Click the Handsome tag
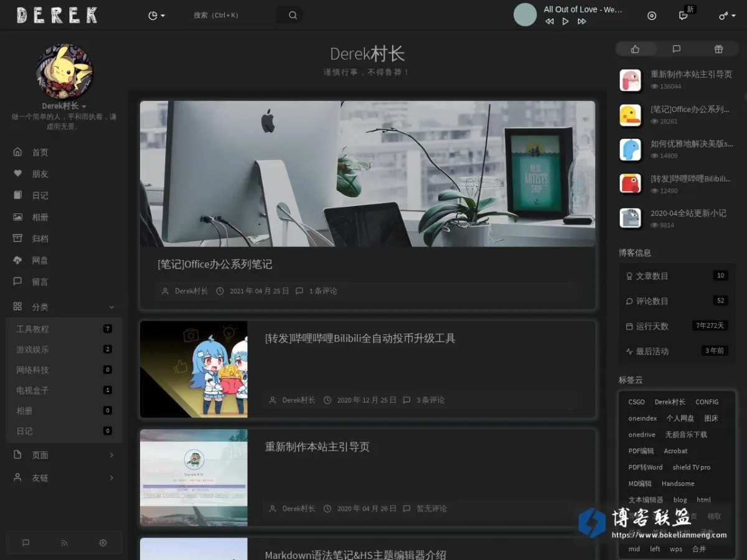 click(678, 483)
